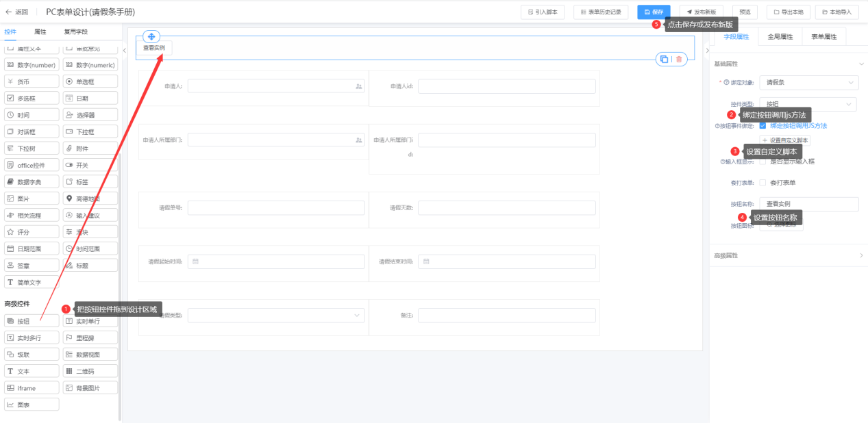Click the copy icon on selected row
This screenshot has height=423, width=868.
pos(663,60)
